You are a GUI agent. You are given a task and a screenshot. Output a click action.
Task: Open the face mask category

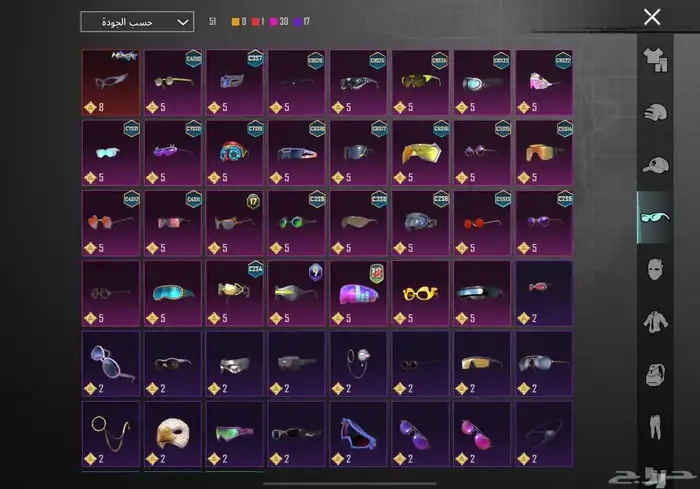[656, 270]
